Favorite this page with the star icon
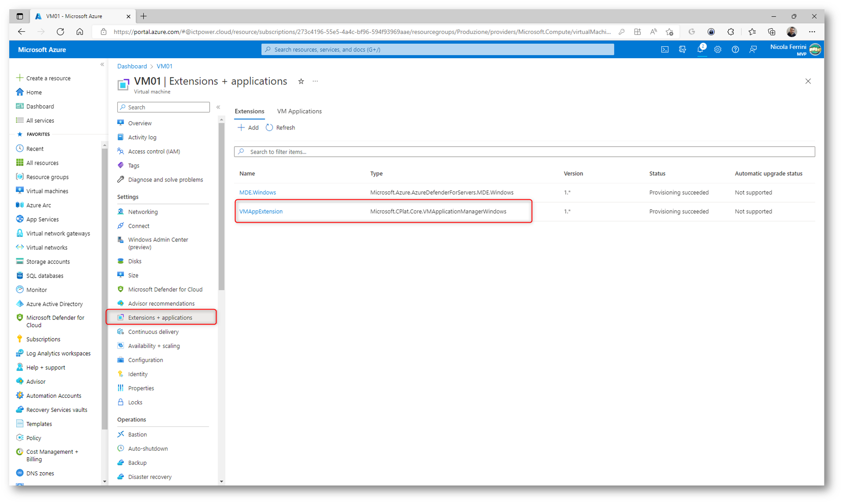The width and height of the screenshot is (843, 504). (x=301, y=81)
